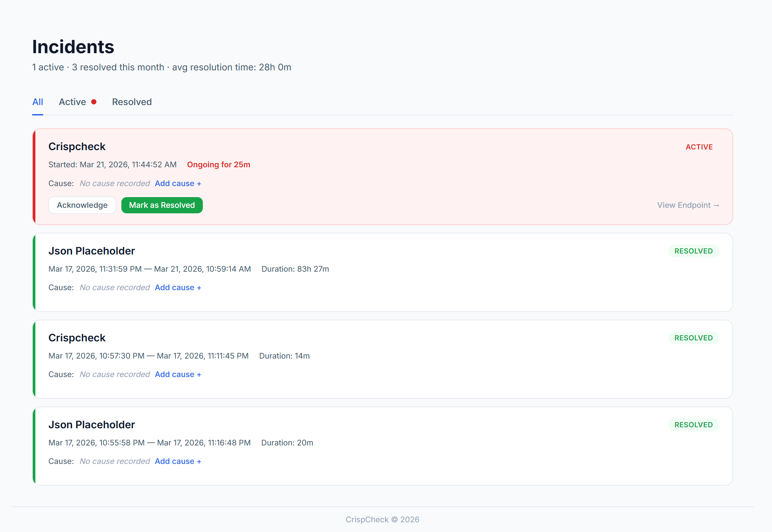Click the Mark as Resolved button
Viewport: 772px width, 532px height.
(162, 205)
